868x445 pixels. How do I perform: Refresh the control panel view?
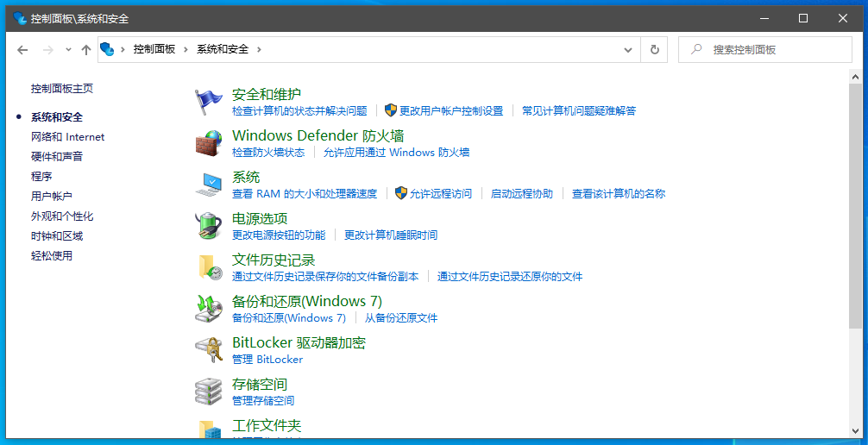[654, 50]
